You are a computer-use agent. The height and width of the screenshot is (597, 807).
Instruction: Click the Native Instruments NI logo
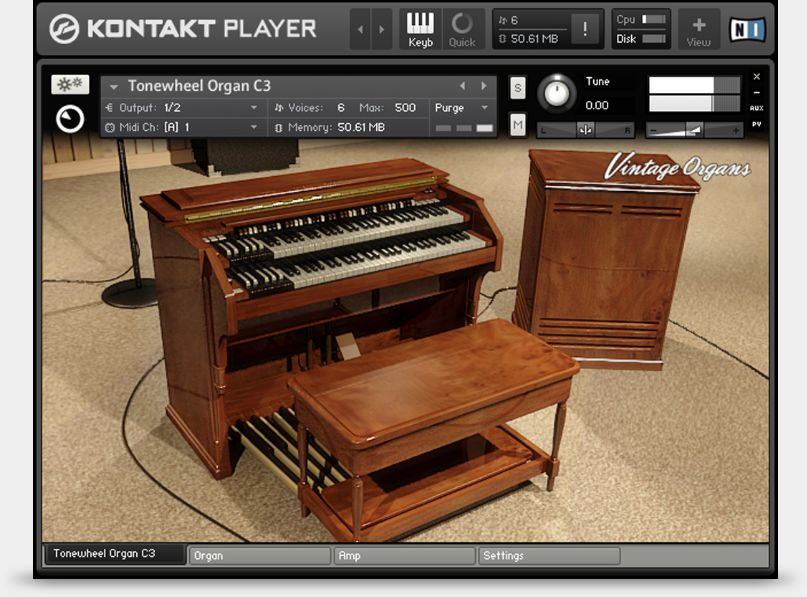coord(747,29)
